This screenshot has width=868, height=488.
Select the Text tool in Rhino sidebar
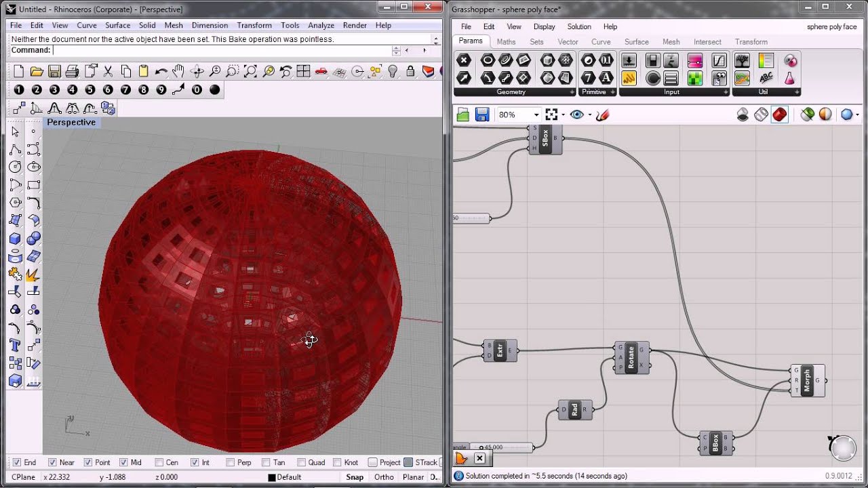(15, 346)
